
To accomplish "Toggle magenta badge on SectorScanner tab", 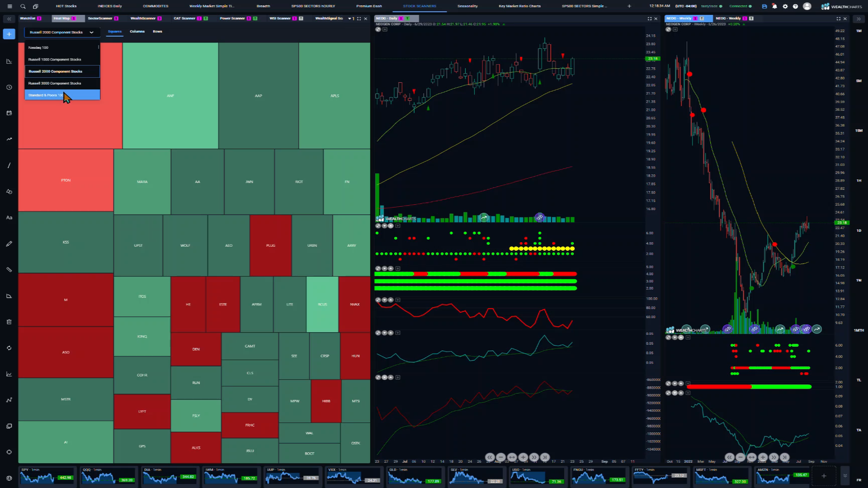I will point(116,19).
